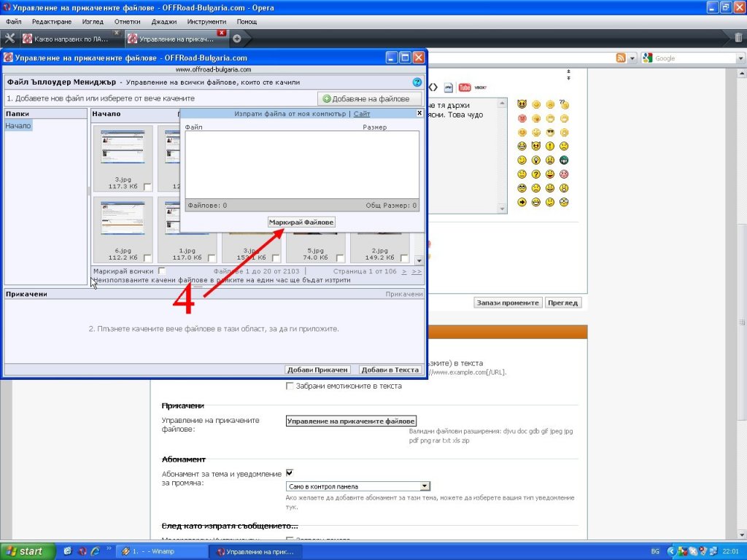Image resolution: width=747 pixels, height=560 pixels.
Task: Toggle the 'Маркирай всички' checkbox
Action: pyautogui.click(x=162, y=271)
